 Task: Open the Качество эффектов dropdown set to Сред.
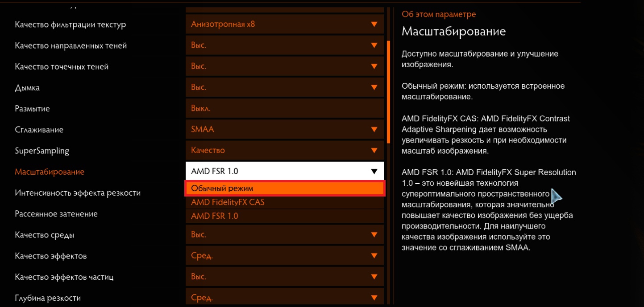[285, 256]
